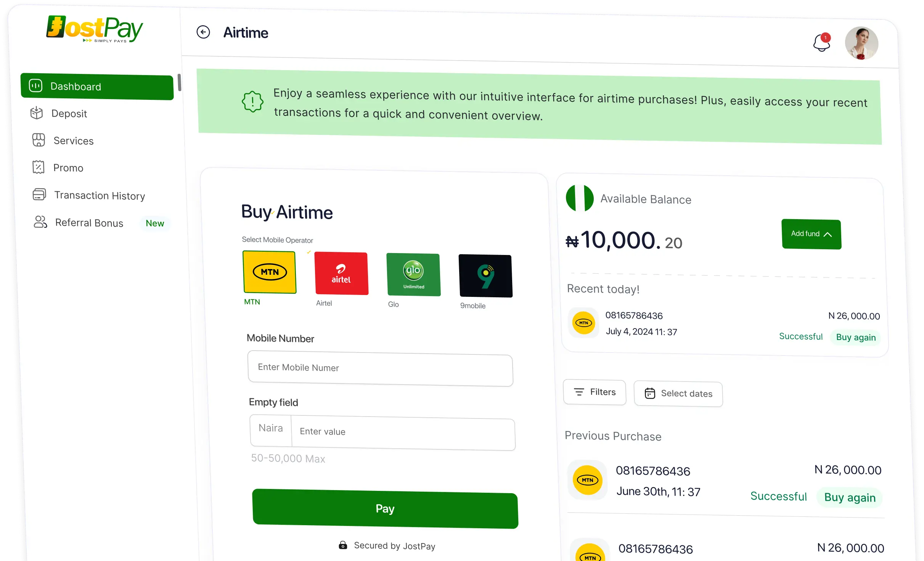Open the Filters options
The width and height of the screenshot is (924, 561).
(595, 392)
